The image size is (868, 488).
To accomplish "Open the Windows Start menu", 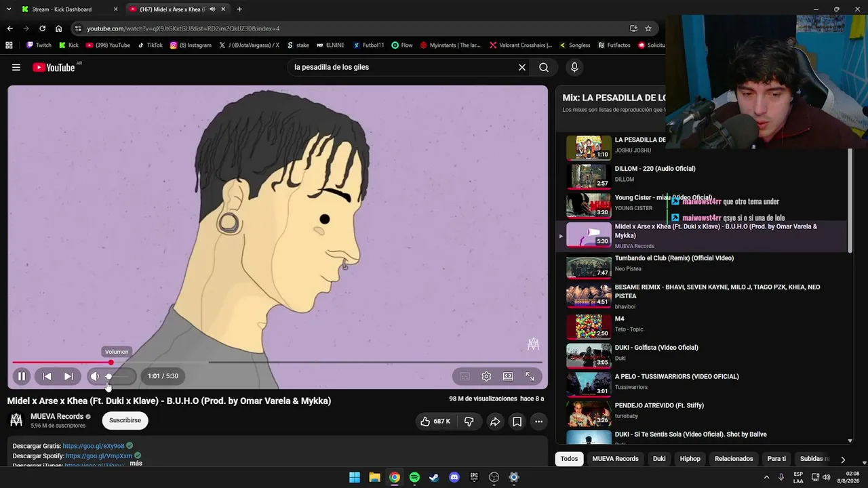I will pos(355,477).
